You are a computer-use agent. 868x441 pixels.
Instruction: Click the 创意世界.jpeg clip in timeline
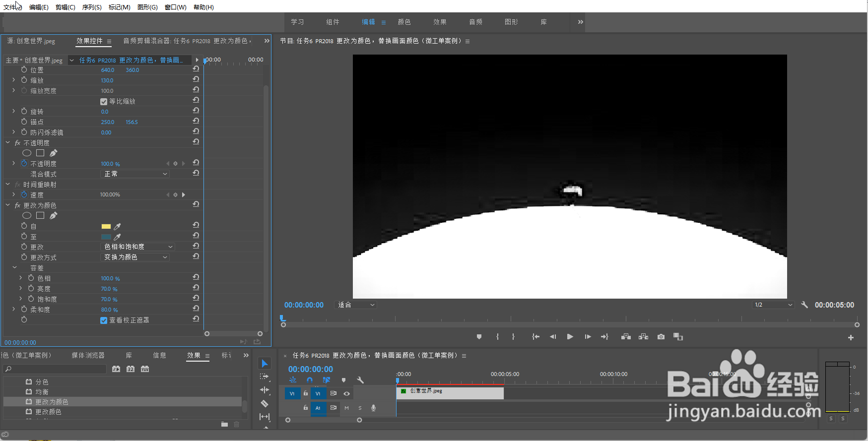pos(450,393)
